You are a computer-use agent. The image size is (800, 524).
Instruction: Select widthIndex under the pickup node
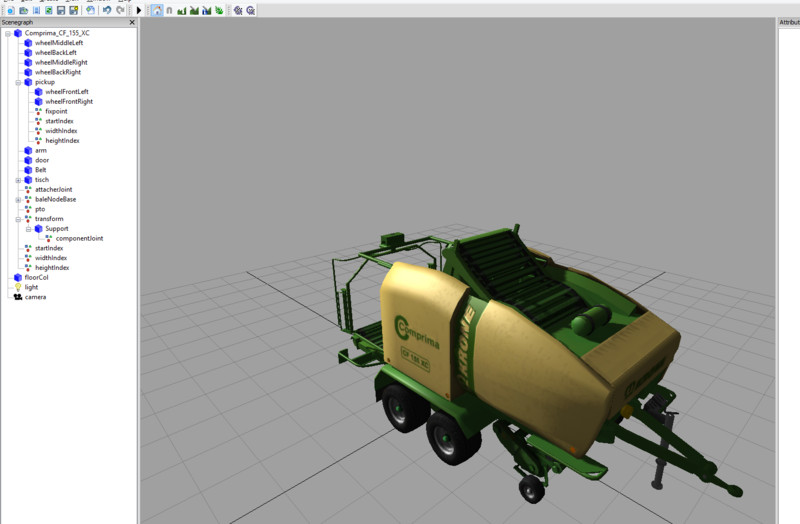pyautogui.click(x=61, y=131)
